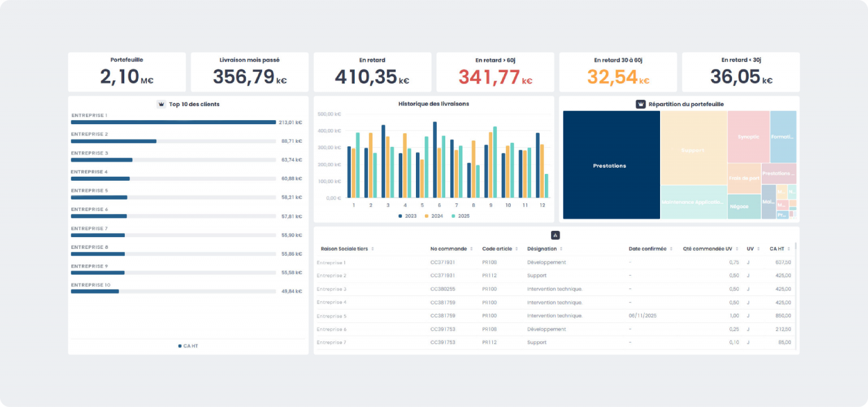Click the sort arrows next to Code article
The height and width of the screenshot is (407, 868).
pos(517,249)
